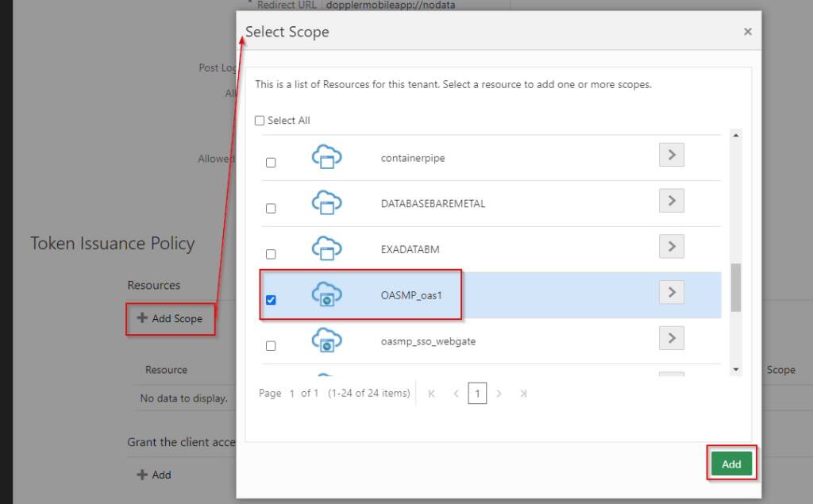Expand scopes for containerpipe resource
Image resolution: width=813 pixels, height=504 pixels.
click(x=671, y=155)
